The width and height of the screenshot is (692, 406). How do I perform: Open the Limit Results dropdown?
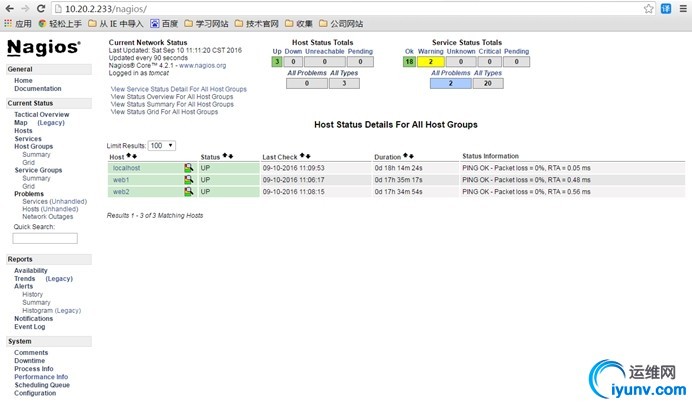(162, 146)
